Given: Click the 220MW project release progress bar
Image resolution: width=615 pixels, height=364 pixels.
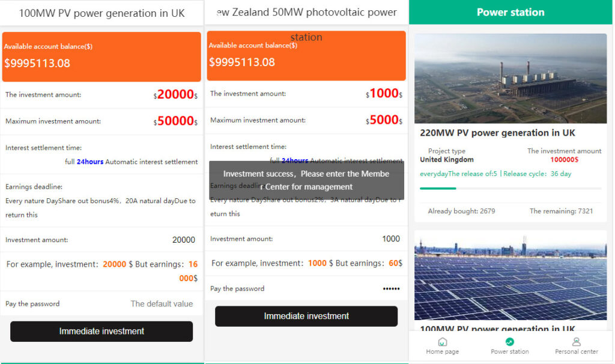Looking at the screenshot, I should pyautogui.click(x=510, y=188).
